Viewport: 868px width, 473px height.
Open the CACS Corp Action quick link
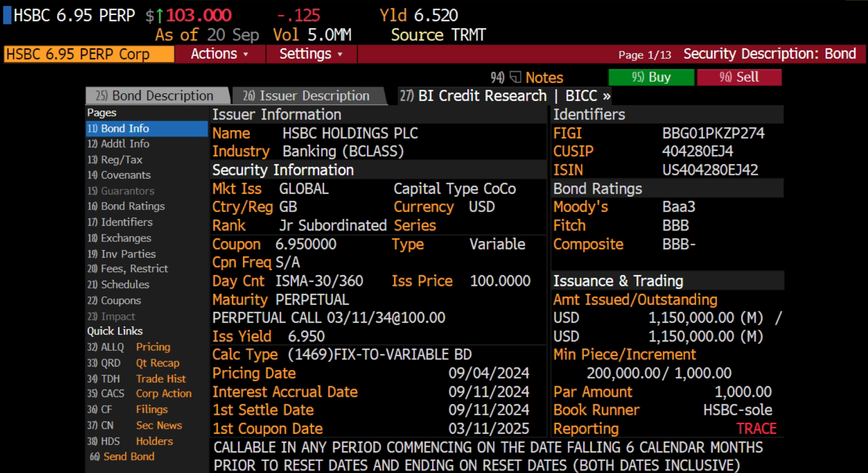pyautogui.click(x=140, y=394)
